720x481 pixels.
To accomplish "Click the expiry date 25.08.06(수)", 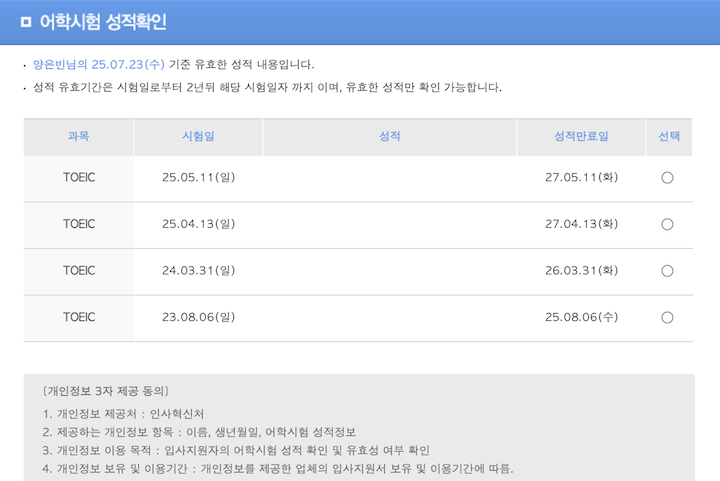I will 582,317.
